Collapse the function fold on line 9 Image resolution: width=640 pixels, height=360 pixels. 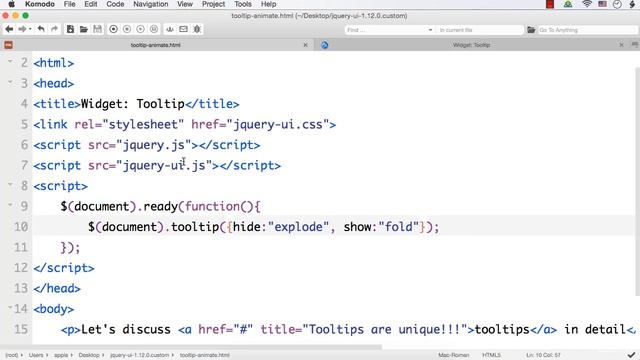tap(10, 204)
